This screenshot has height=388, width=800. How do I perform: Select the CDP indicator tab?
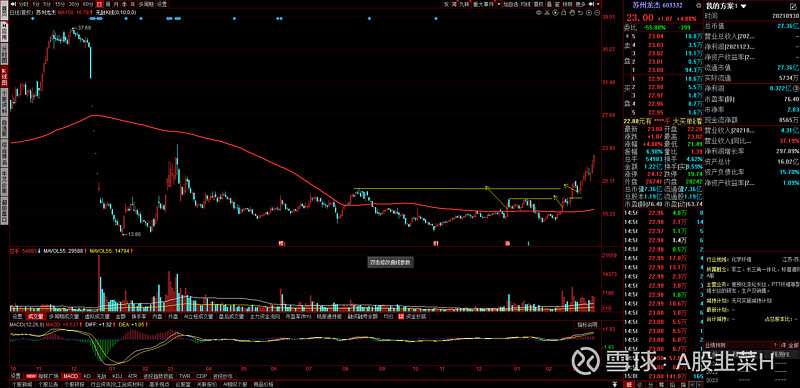pos(202,376)
